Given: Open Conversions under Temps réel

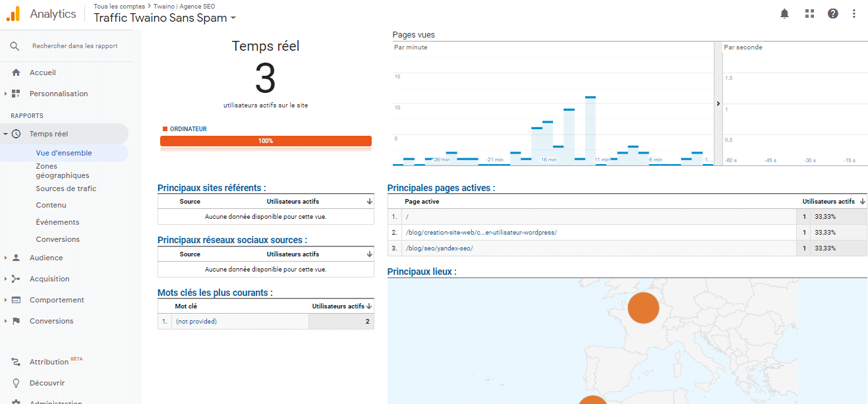Looking at the screenshot, I should 57,239.
